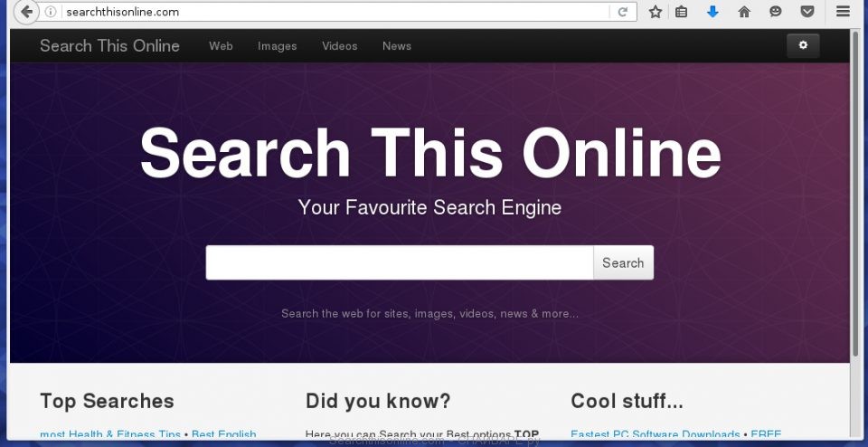The height and width of the screenshot is (447, 868).
Task: Choose the Web search tab
Action: [221, 46]
